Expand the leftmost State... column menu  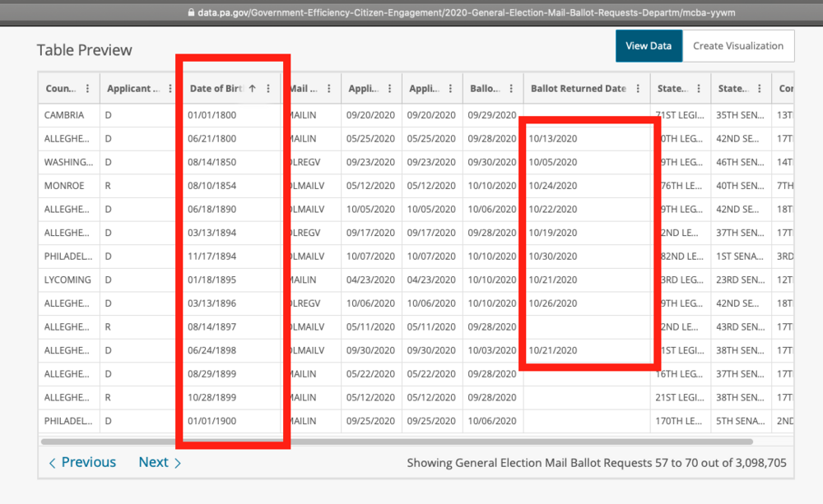point(698,89)
